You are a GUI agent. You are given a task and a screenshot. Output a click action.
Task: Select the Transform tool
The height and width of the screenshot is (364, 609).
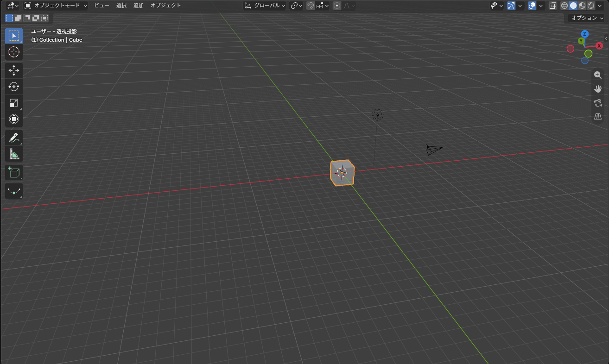click(14, 119)
